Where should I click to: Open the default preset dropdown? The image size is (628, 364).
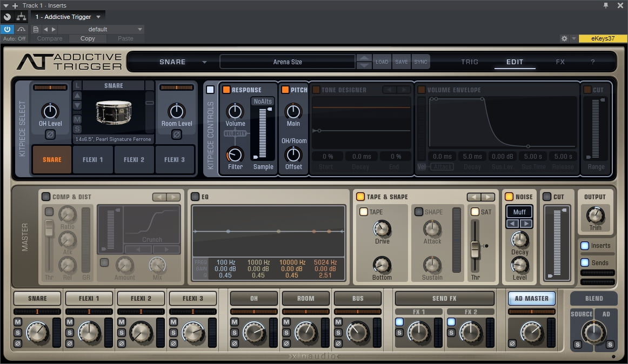(140, 29)
